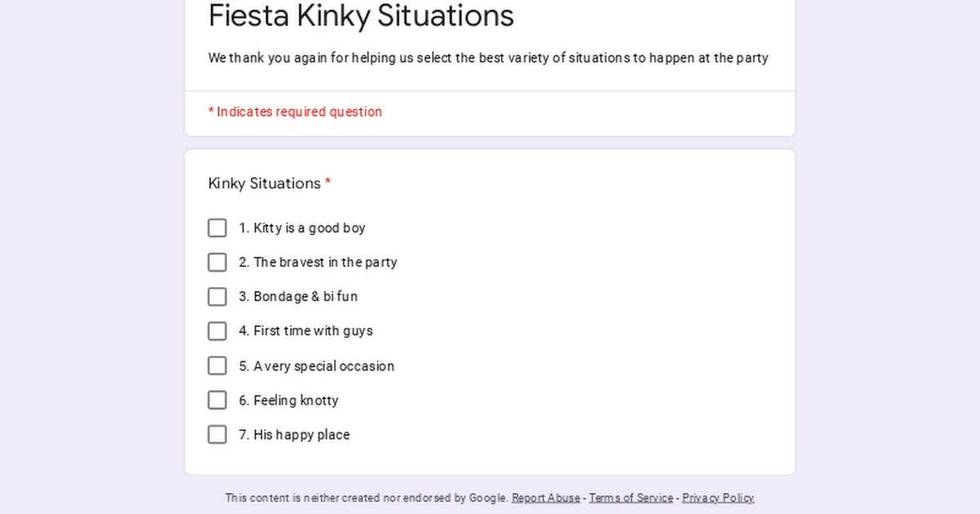Click the Fiesta Kinky Situations form title
Viewport: 980px width, 514px height.
click(361, 16)
